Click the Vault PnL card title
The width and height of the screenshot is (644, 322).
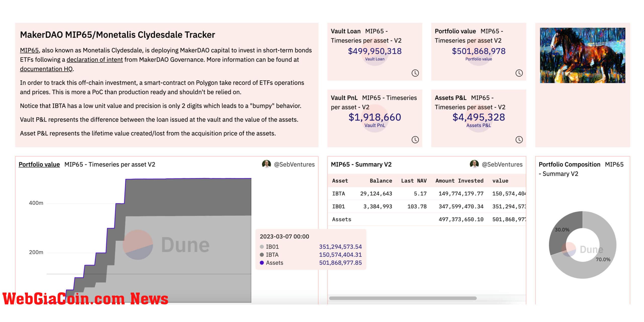(344, 98)
